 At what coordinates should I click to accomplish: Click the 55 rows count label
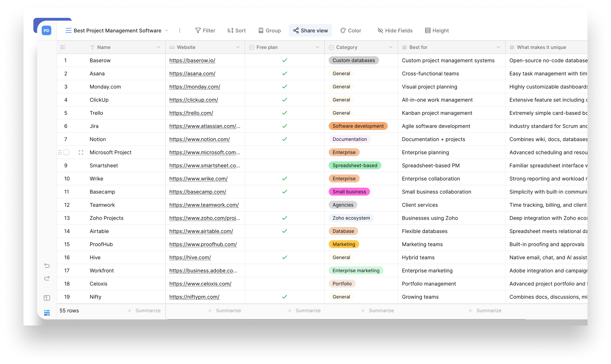coord(69,310)
